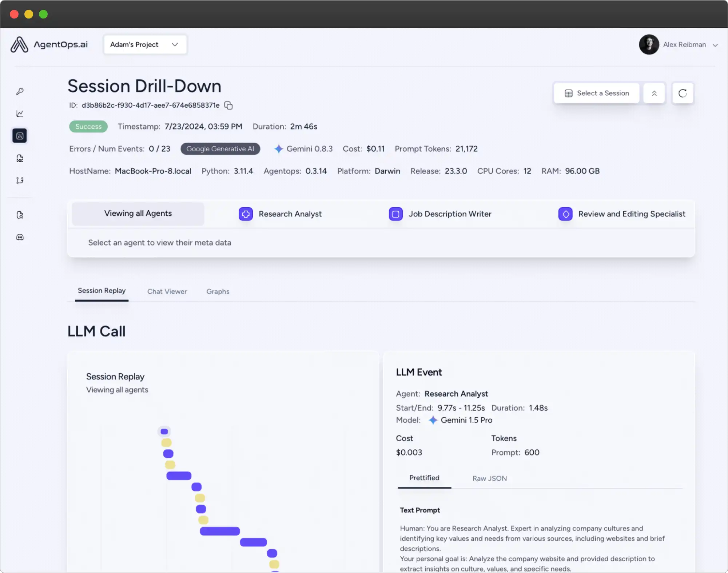Open the Raw JSON tab
This screenshot has height=573, width=728.
(489, 478)
